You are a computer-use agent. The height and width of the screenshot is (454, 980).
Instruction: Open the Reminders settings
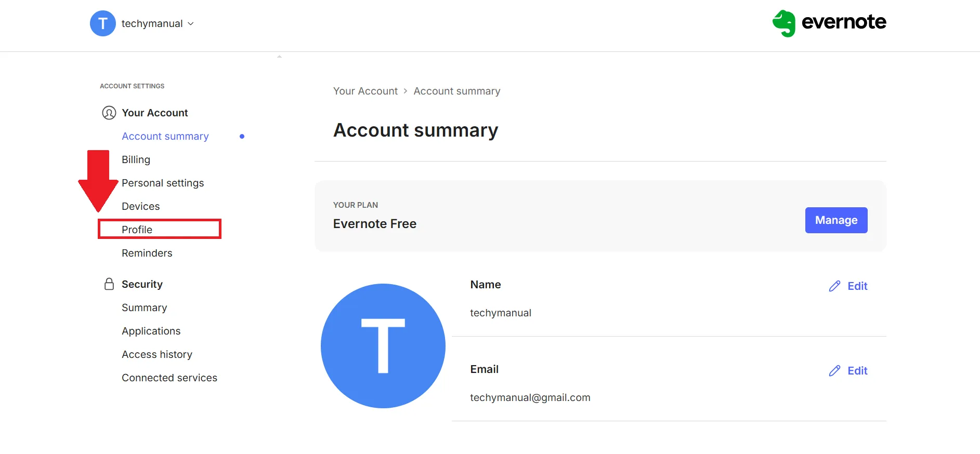(147, 253)
